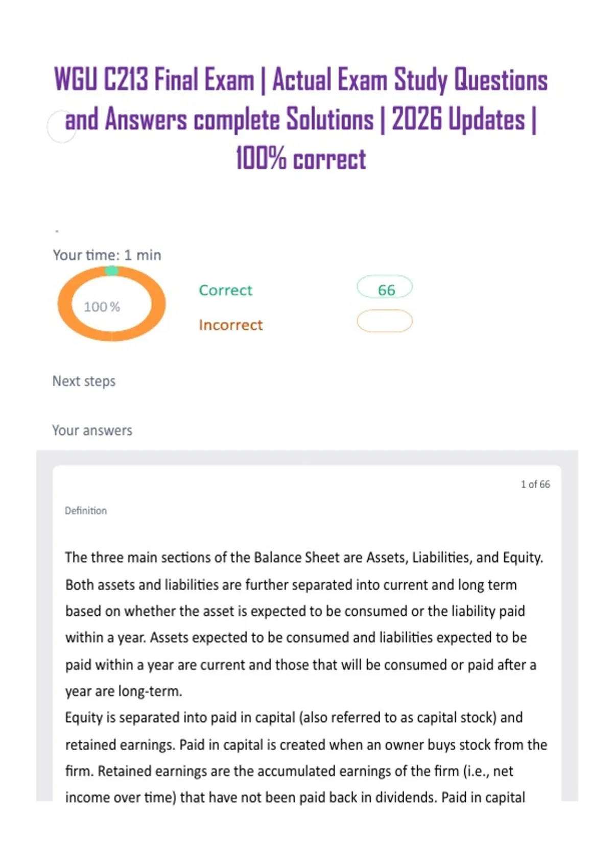613x868 pixels.
Task: Click the Incorrect label
Action: pos(231,325)
